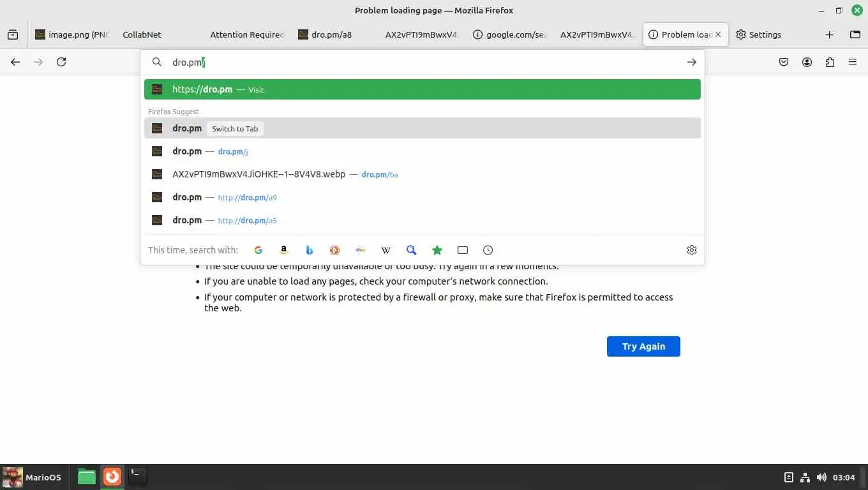Open a new tab with plus
This screenshot has width=868, height=490.
tap(829, 34)
